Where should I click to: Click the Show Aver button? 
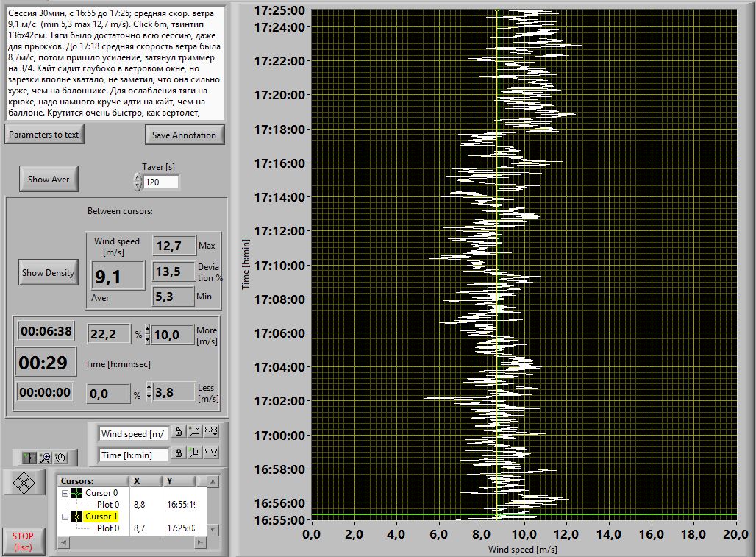(x=49, y=179)
